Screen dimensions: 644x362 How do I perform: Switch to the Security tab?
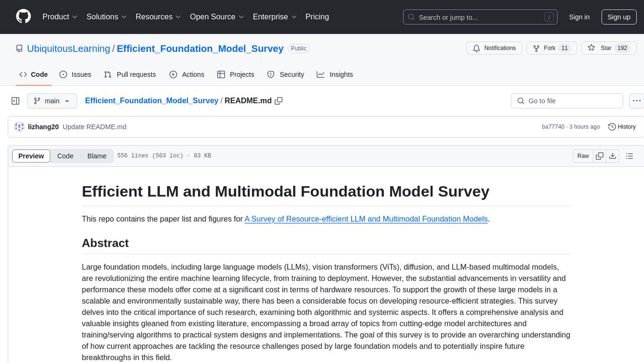tap(286, 74)
